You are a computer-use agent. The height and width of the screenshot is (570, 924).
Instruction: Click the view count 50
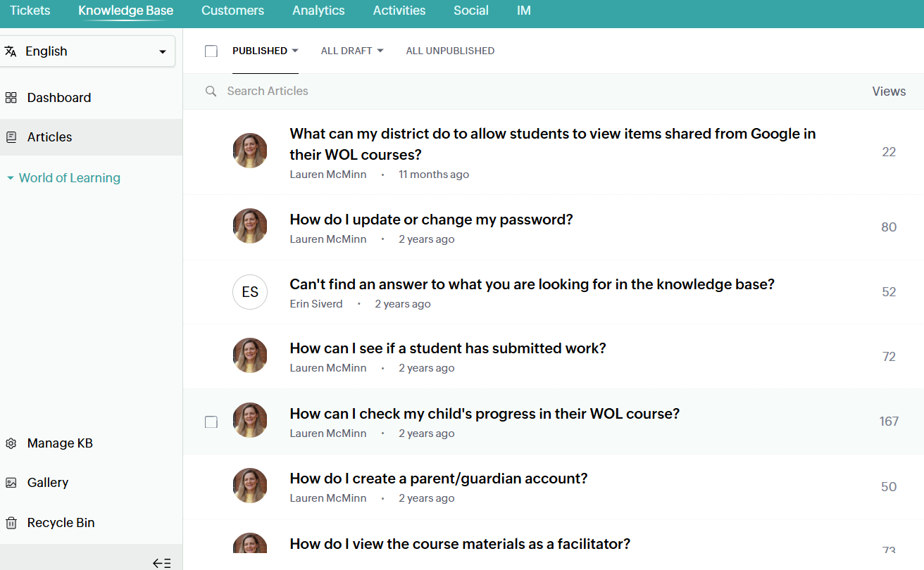click(889, 487)
